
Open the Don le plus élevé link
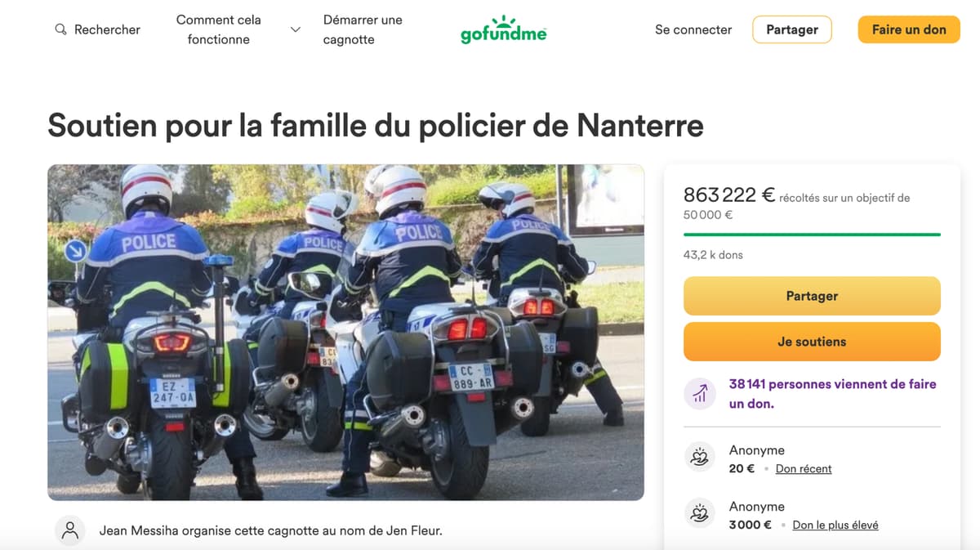point(835,525)
